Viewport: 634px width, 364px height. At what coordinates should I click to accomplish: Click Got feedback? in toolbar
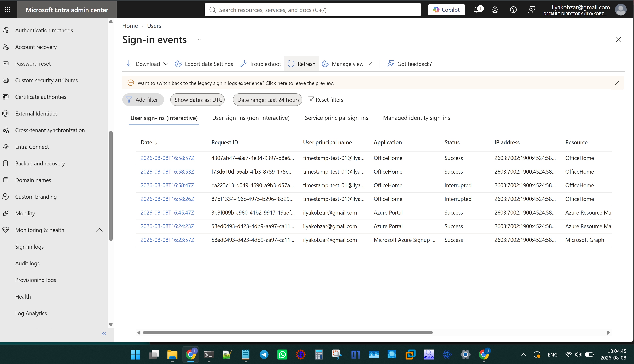coord(410,64)
